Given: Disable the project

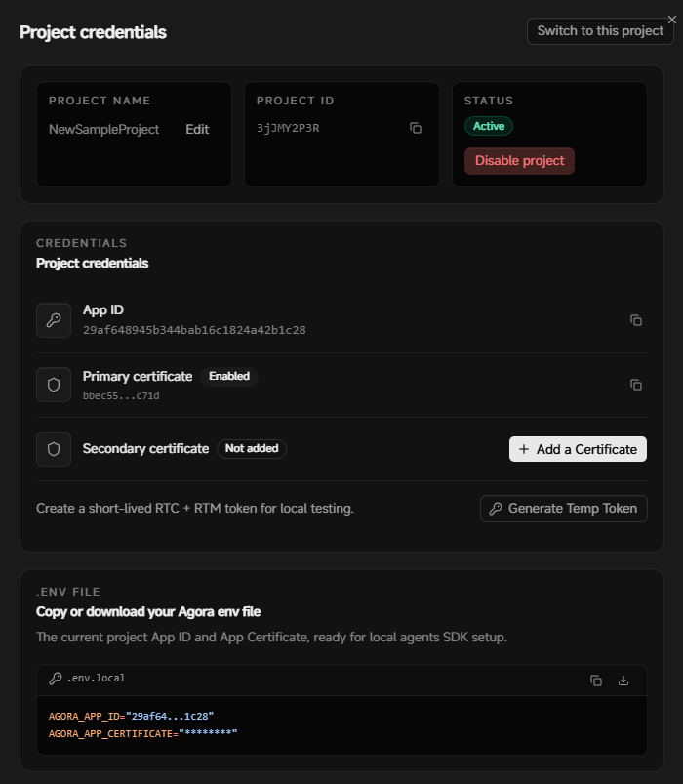Looking at the screenshot, I should pos(520,161).
